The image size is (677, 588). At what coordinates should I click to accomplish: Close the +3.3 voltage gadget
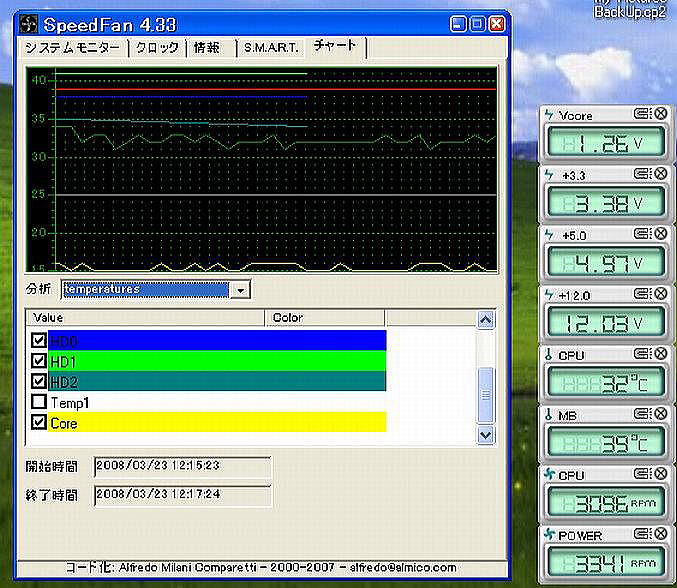coord(661,174)
